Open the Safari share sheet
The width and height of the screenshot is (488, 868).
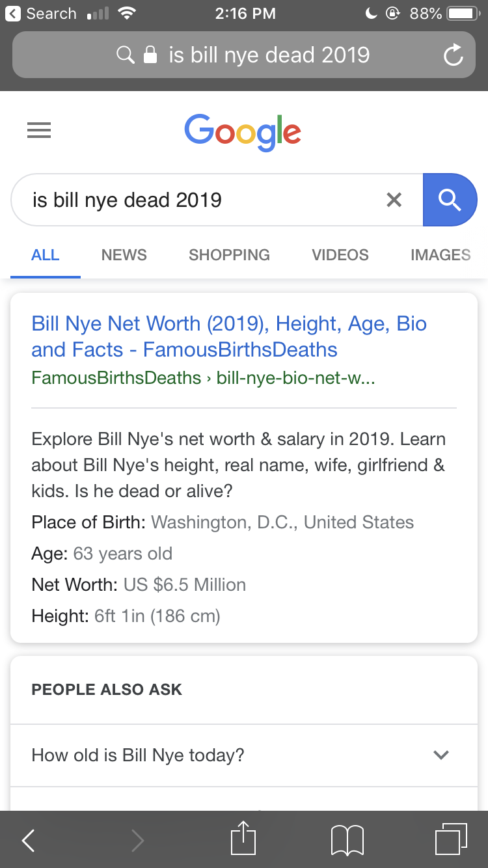tap(243, 839)
